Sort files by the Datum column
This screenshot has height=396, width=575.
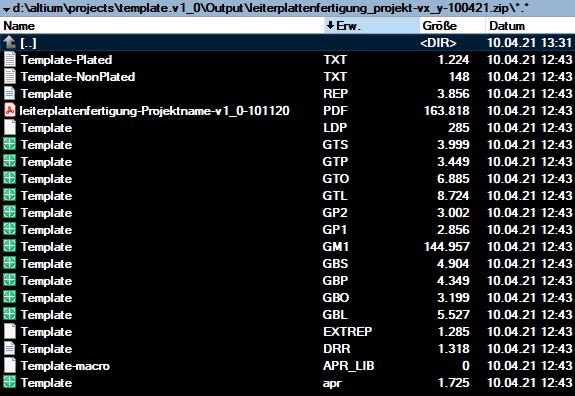click(x=530, y=26)
